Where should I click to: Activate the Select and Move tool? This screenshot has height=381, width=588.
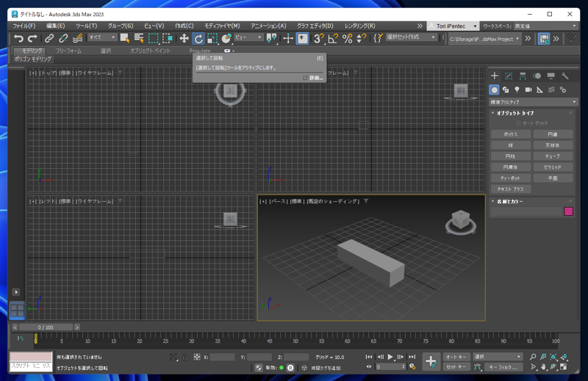pyautogui.click(x=184, y=38)
